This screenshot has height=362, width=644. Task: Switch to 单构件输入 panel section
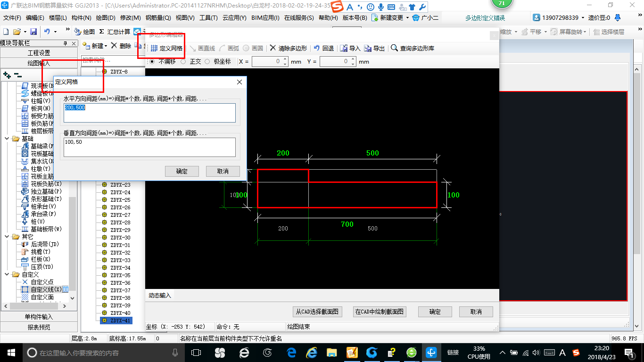pyautogui.click(x=39, y=317)
